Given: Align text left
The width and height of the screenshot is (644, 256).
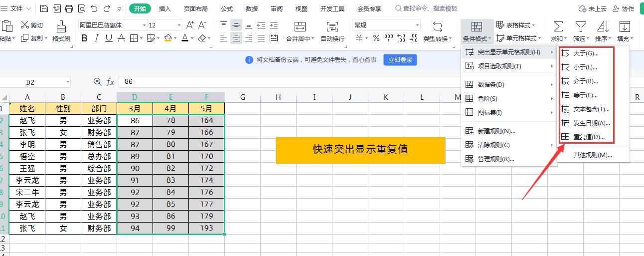Looking at the screenshot, I should [224, 38].
